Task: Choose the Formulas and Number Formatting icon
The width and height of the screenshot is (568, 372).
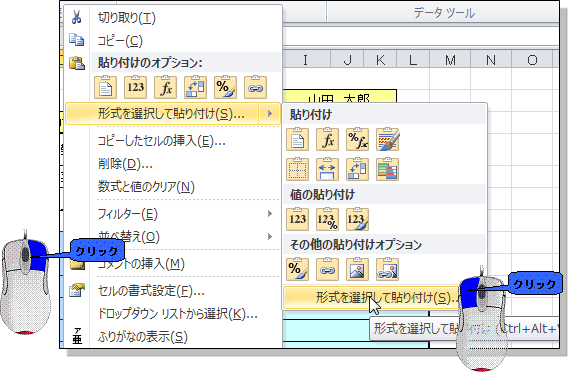Action: pos(358,139)
